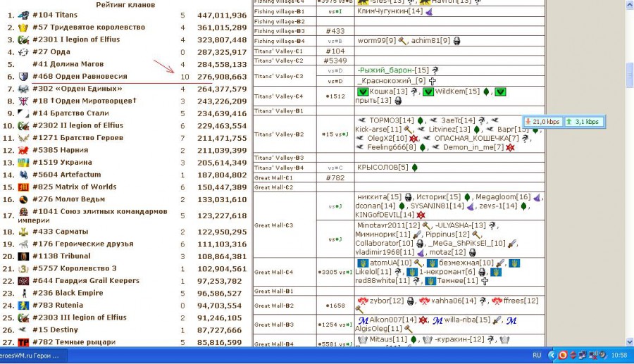Viewport: 634px width, 364px height.
Task: Click the scrollbar down arrow
Action: [x=630, y=342]
